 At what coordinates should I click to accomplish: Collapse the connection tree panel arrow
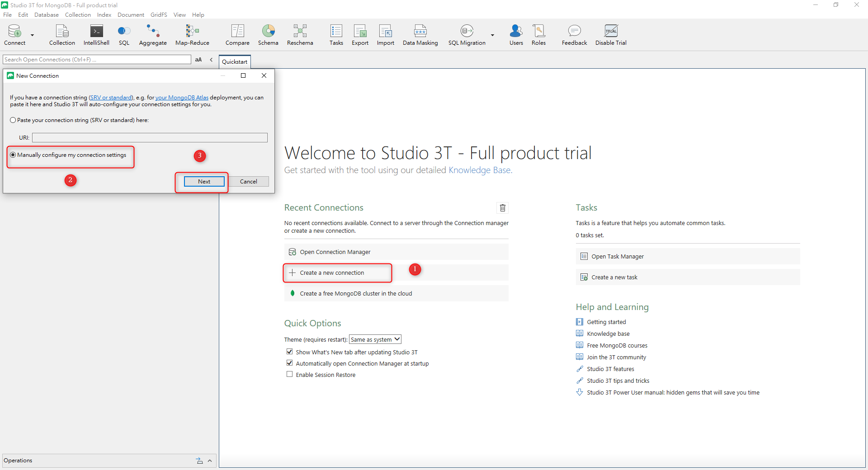point(211,60)
